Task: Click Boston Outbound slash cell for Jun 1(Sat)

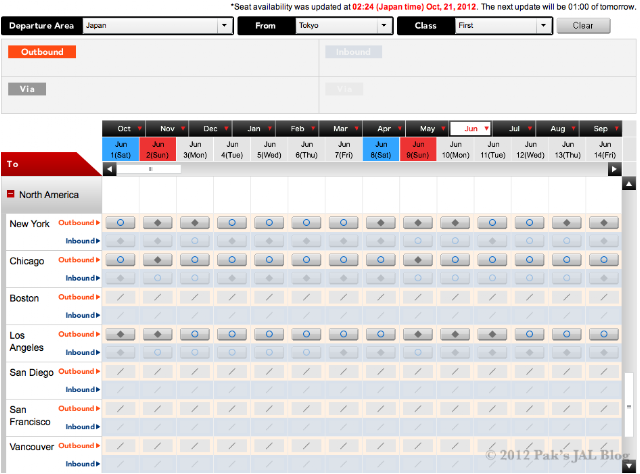Action: coord(120,297)
